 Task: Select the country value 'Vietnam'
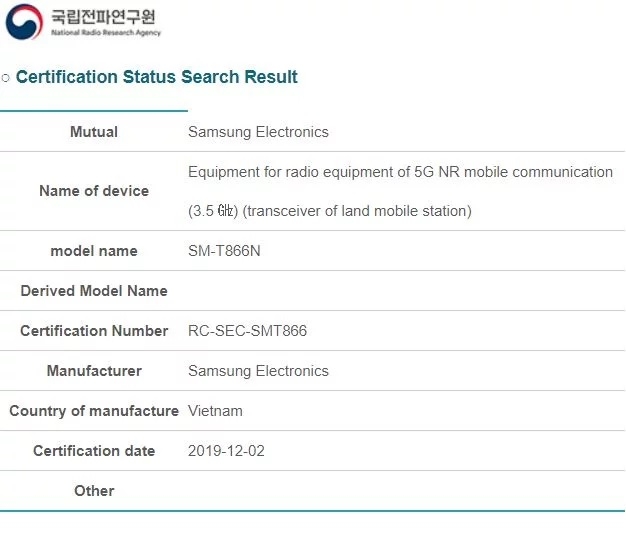(215, 411)
